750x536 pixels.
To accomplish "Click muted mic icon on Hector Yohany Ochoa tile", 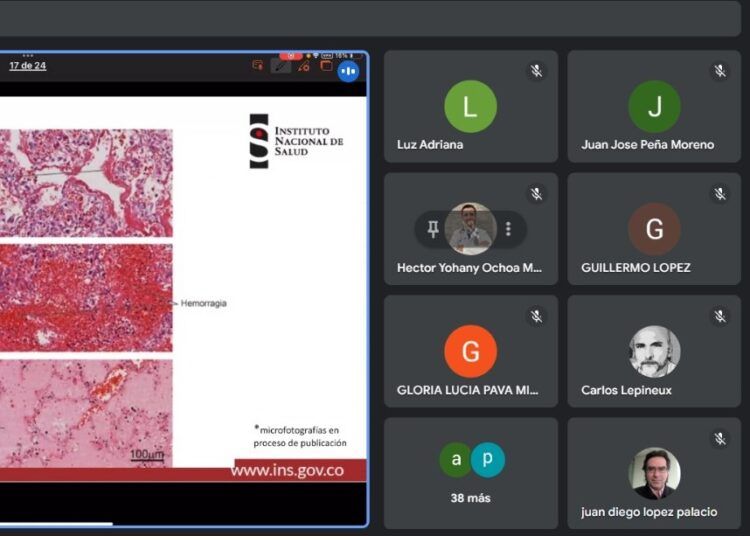I will (537, 194).
